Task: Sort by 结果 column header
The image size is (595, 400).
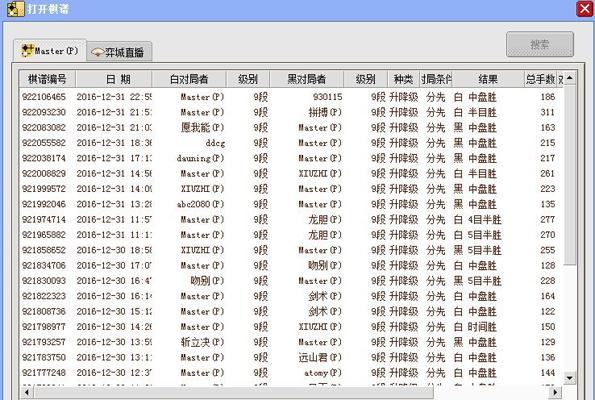Action: click(488, 79)
